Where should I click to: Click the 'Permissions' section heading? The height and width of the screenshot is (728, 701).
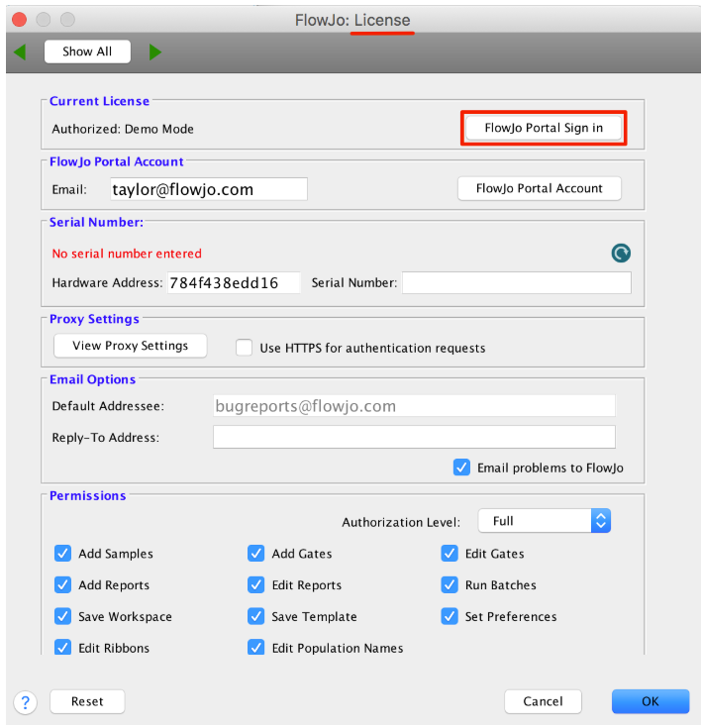88,496
